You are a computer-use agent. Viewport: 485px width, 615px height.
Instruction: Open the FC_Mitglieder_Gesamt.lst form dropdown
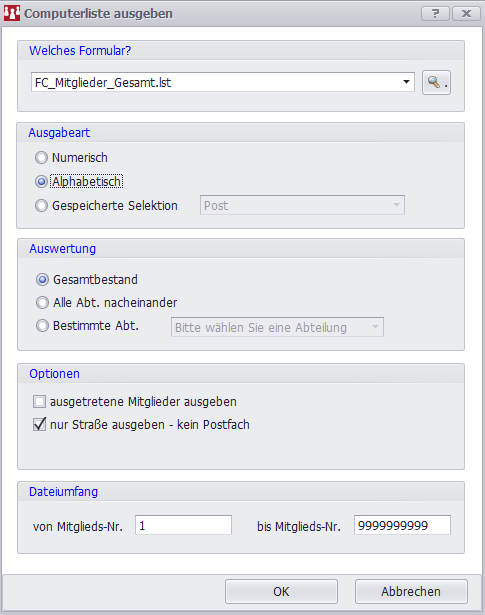[x=223, y=82]
